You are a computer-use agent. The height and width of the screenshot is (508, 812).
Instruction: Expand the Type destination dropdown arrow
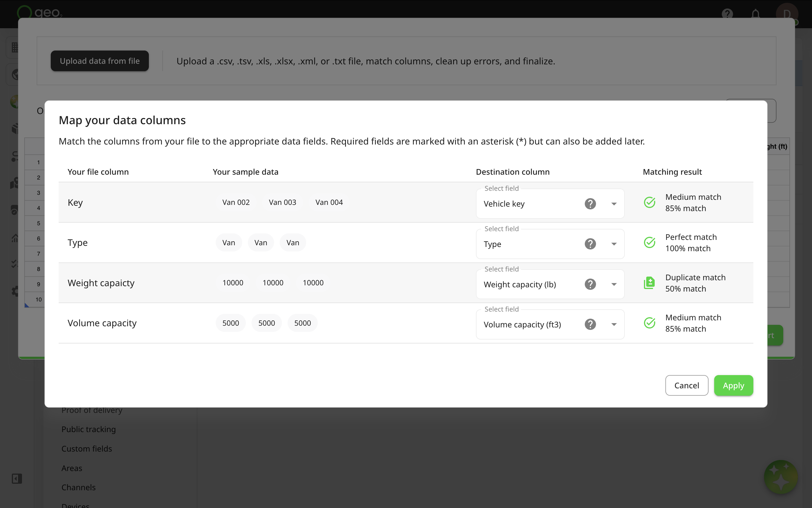[614, 244]
